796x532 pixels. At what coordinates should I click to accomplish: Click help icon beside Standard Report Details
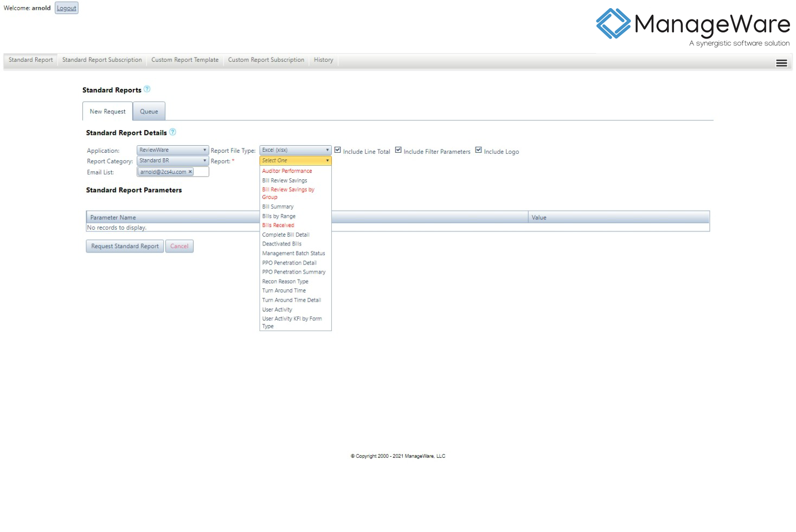point(172,132)
